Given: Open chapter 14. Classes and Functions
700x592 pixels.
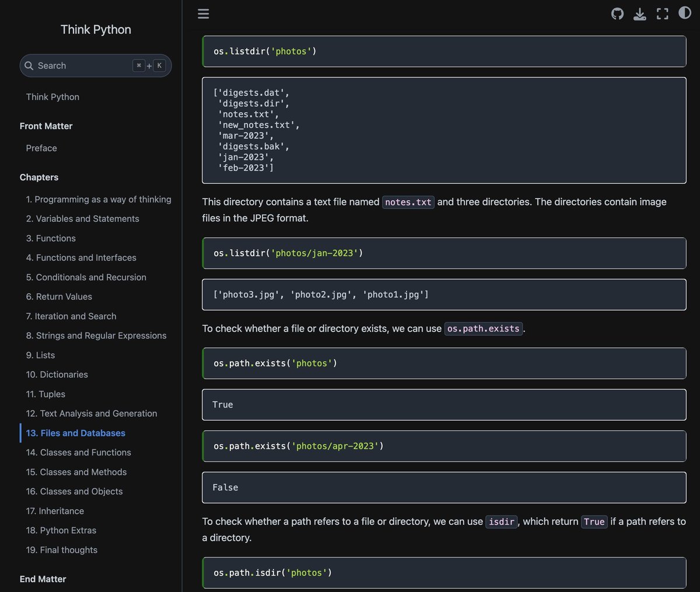Looking at the screenshot, I should (x=79, y=452).
